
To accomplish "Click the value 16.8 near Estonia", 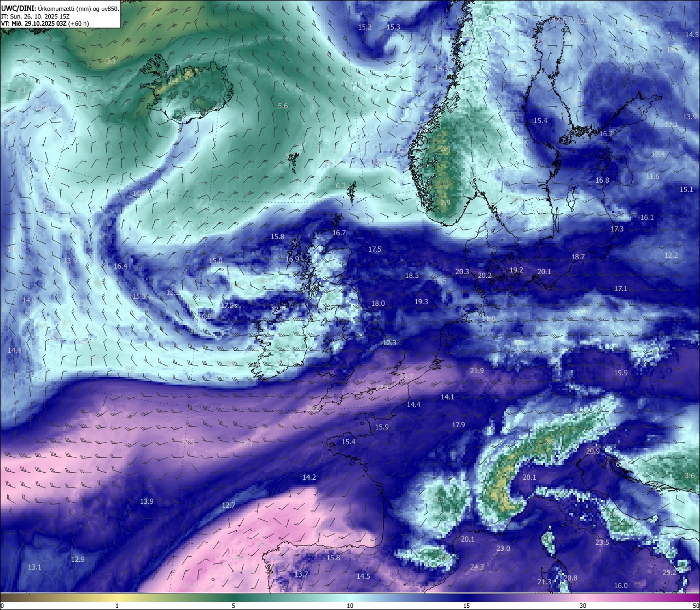I will (602, 181).
